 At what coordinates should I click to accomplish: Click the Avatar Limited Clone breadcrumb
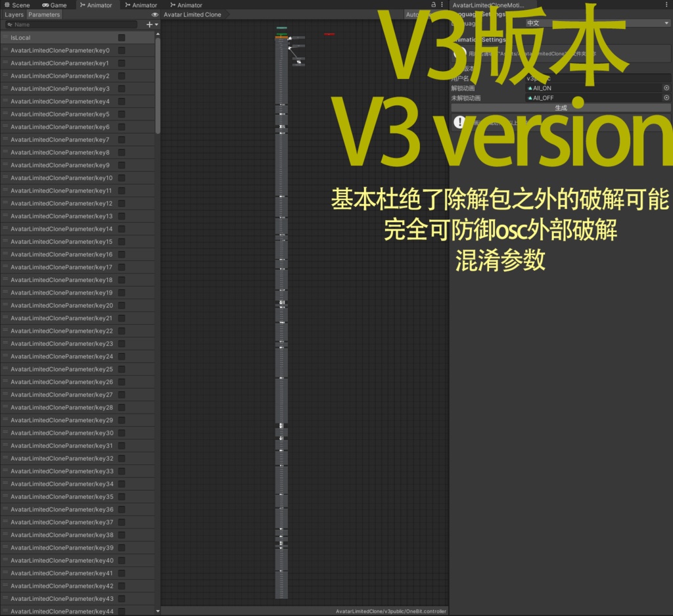(193, 14)
